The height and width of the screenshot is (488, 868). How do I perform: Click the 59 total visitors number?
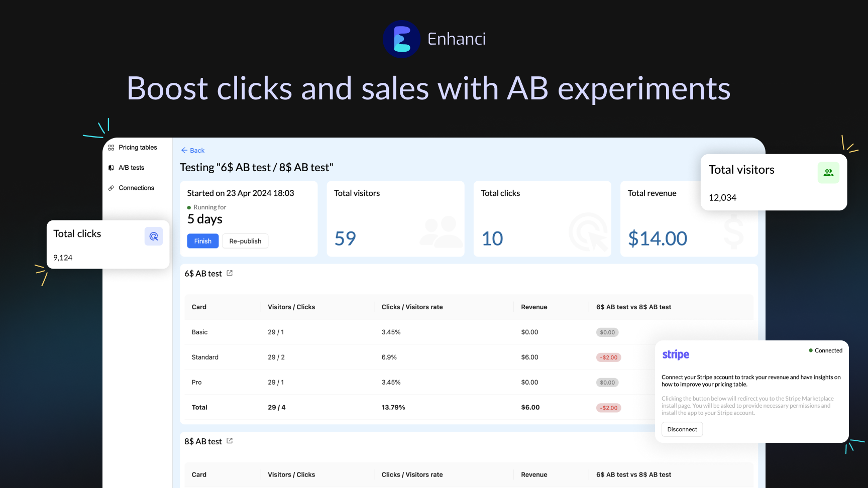pos(345,238)
